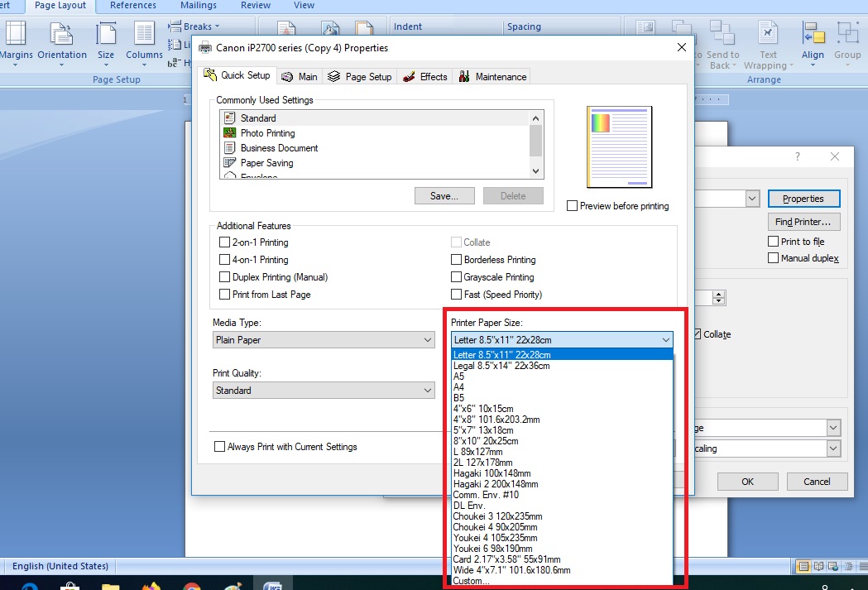Click Full Screen Reading view icon

coord(818,566)
